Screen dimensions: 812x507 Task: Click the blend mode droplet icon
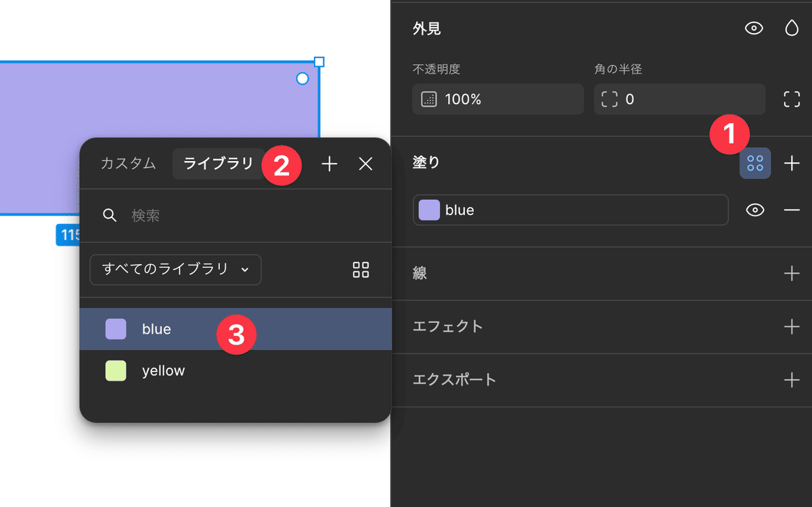click(791, 28)
